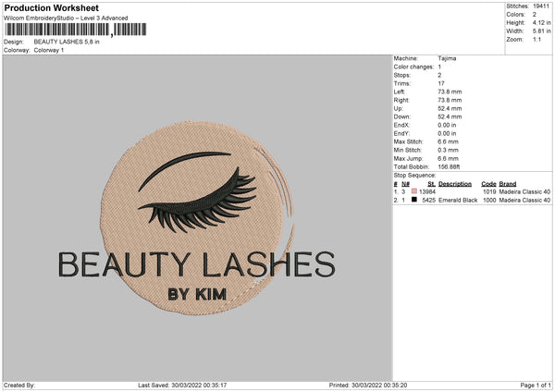This screenshot has width=555, height=392.
Task: Click the eyebrow arc in the design preview
Action: point(184,170)
